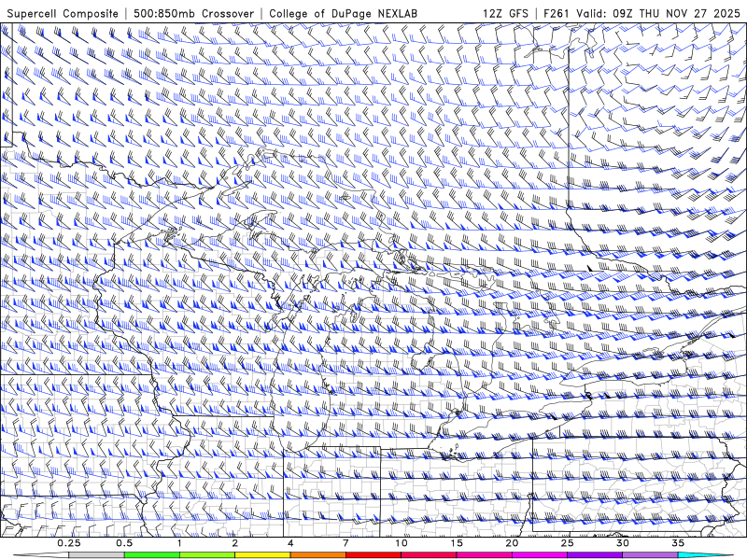Click the cyan arrow end of color bar
The height and width of the screenshot is (560, 747).
pyautogui.click(x=705, y=555)
